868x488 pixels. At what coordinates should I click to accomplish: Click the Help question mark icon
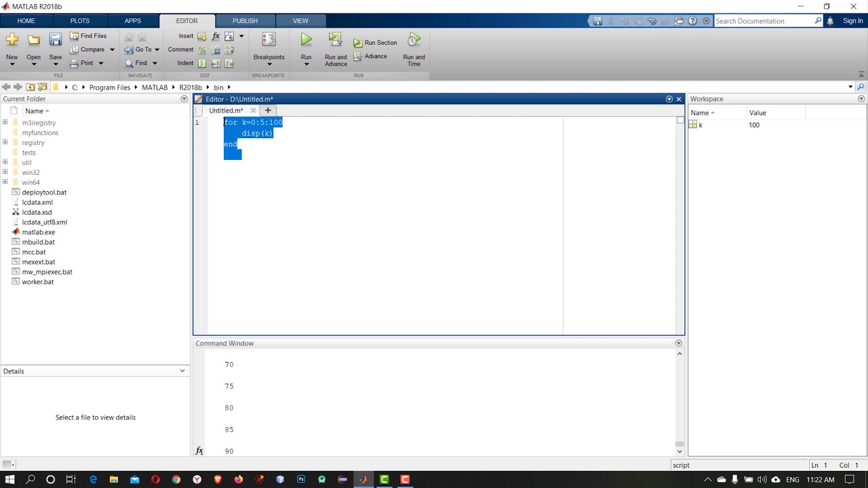[692, 21]
